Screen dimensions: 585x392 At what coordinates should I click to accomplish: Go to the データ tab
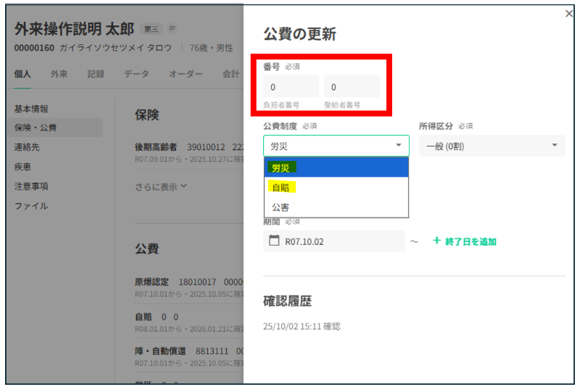136,73
